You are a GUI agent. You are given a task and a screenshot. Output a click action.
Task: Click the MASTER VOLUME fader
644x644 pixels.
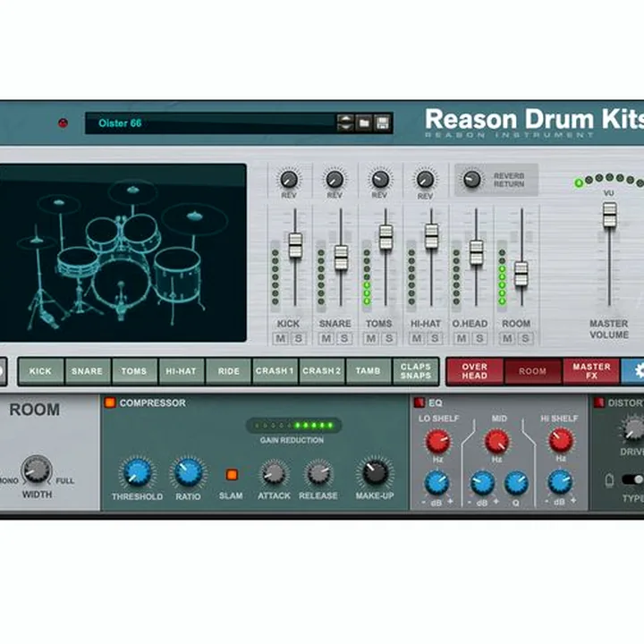point(609,215)
